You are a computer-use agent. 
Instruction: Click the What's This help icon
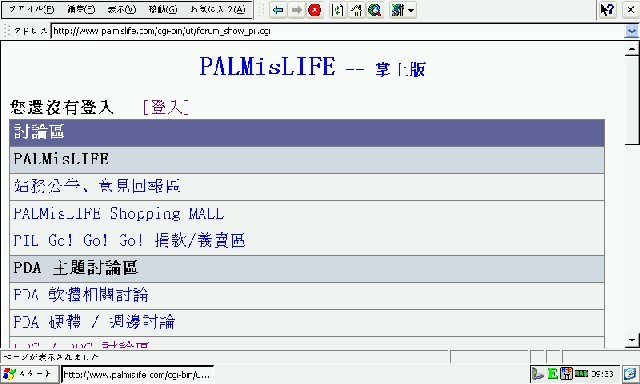[607, 10]
